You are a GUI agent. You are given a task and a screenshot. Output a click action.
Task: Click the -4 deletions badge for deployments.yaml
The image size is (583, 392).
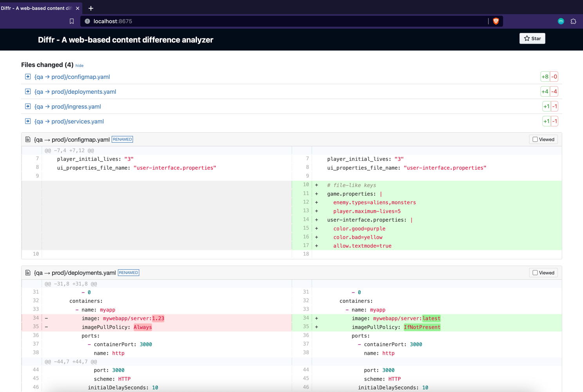[x=554, y=92]
